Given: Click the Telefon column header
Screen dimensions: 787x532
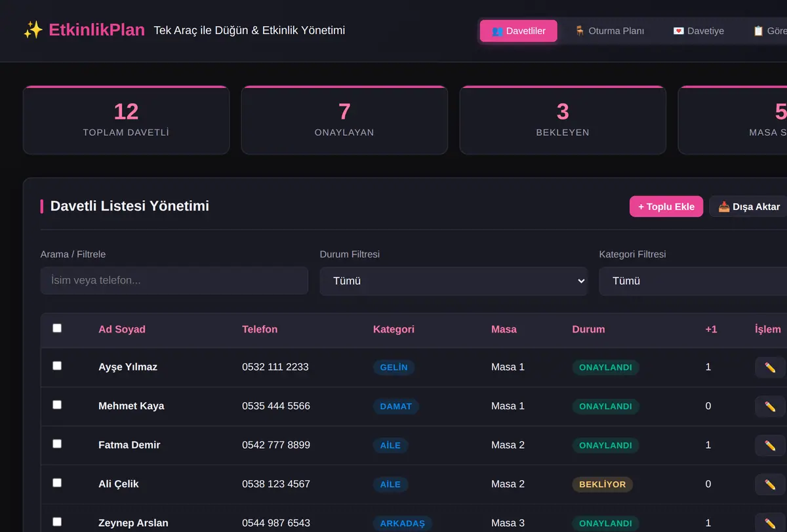Looking at the screenshot, I should point(260,329).
